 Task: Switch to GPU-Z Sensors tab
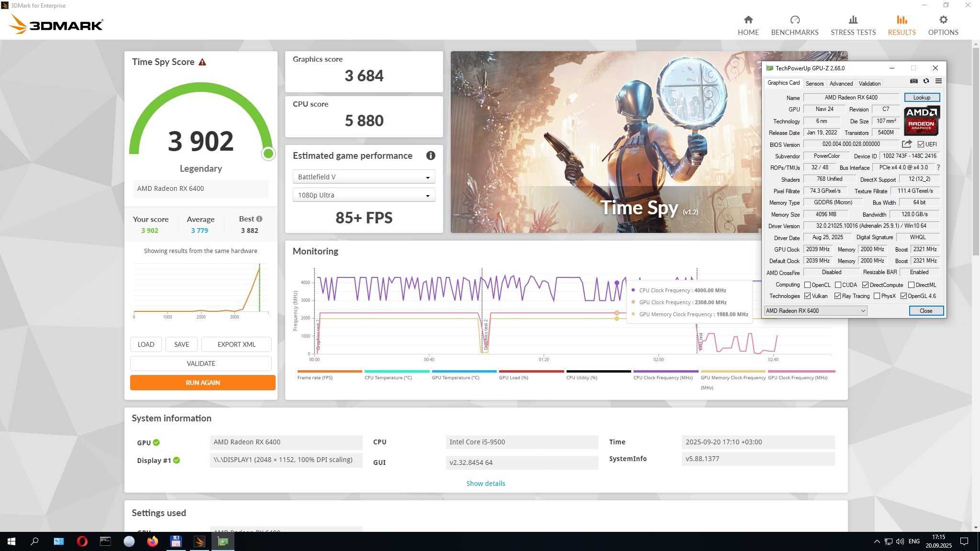pos(814,84)
